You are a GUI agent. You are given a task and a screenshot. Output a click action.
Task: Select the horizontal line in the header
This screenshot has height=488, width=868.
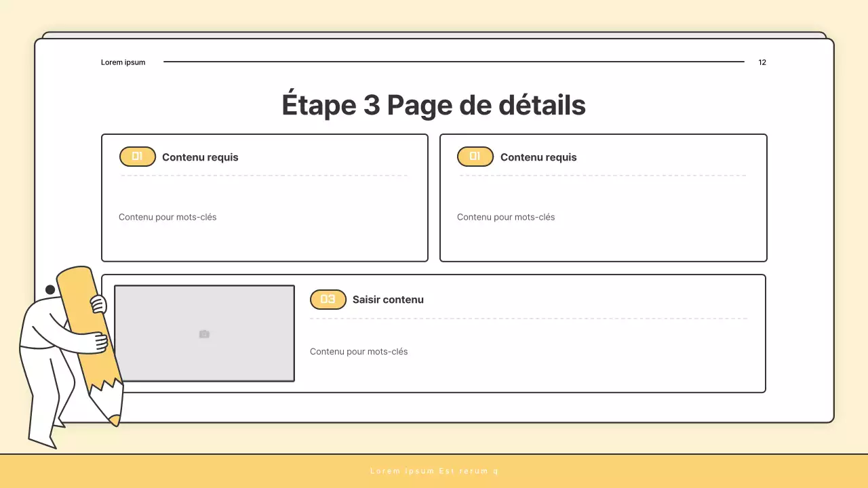click(x=454, y=62)
